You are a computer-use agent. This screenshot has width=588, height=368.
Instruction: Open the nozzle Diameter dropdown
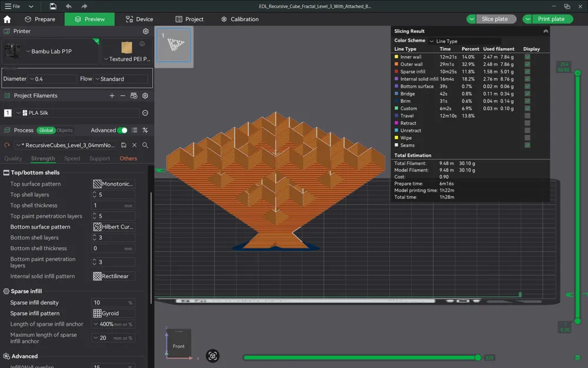pos(52,79)
